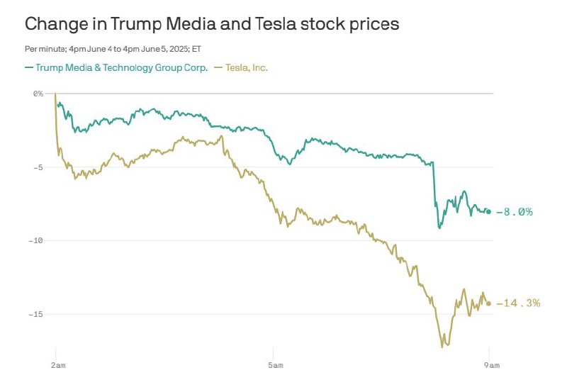The height and width of the screenshot is (392, 567).
Task: Click the -14.3% value label
Action: [x=518, y=303]
